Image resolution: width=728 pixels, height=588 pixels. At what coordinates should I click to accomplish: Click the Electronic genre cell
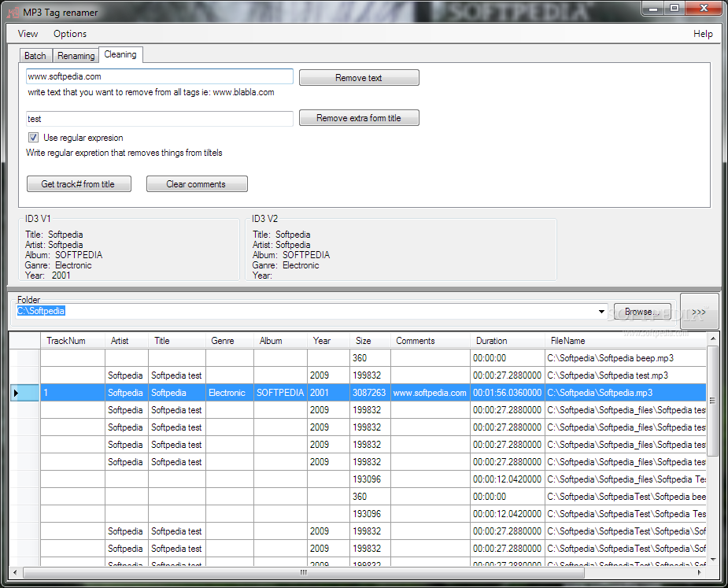point(229,393)
